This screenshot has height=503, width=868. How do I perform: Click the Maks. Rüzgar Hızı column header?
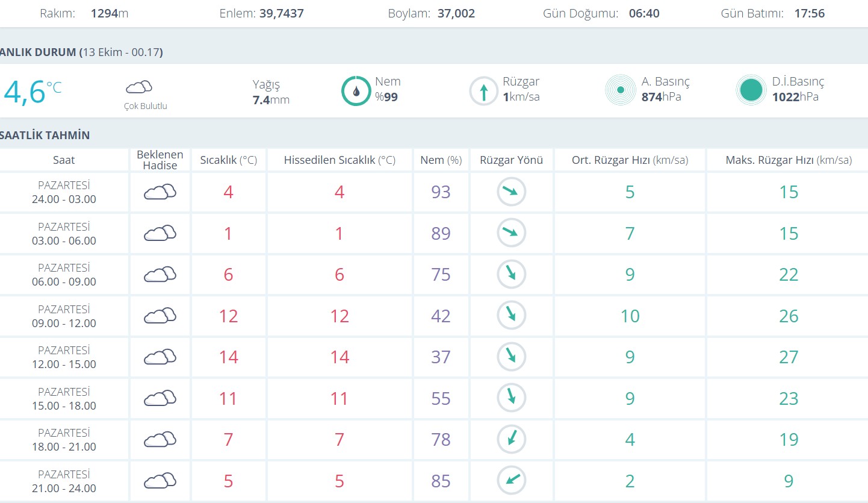(789, 160)
